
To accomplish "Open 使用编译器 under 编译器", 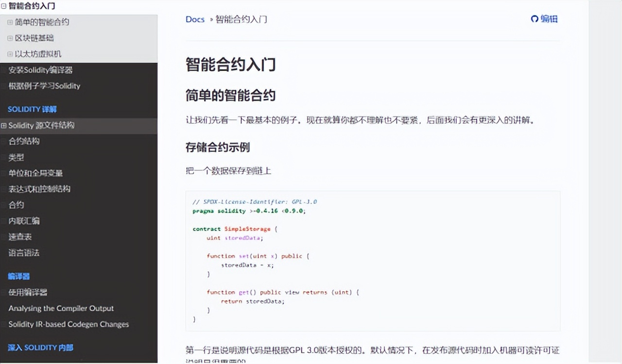I will pos(28,292).
